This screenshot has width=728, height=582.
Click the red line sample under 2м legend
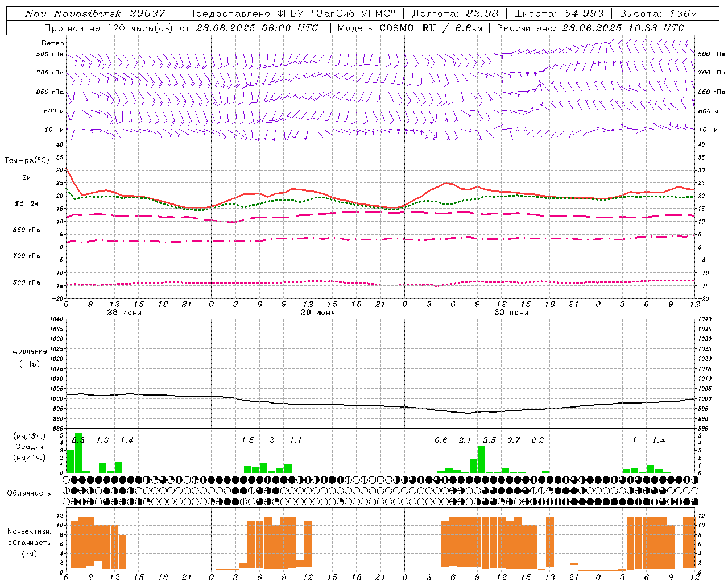point(26,184)
